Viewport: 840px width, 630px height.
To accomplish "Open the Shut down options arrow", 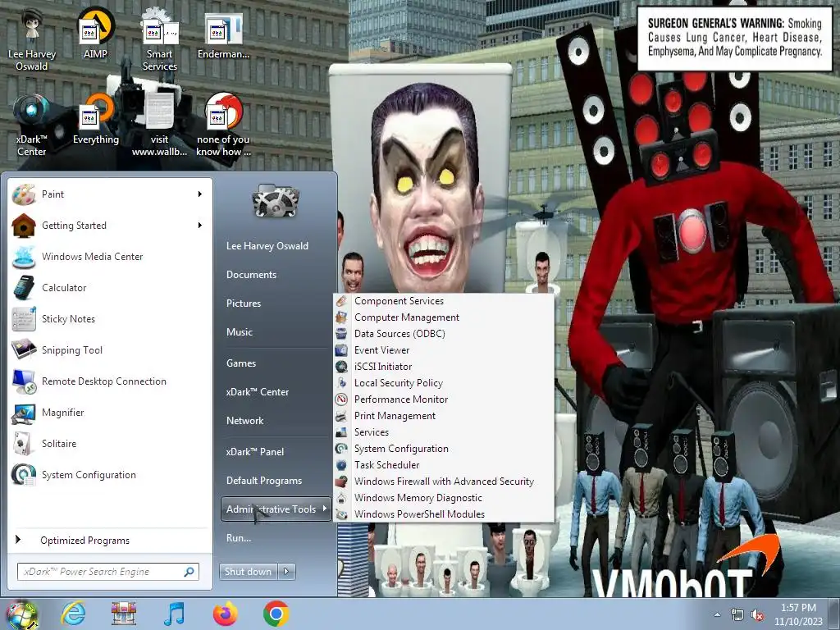I will pyautogui.click(x=286, y=572).
